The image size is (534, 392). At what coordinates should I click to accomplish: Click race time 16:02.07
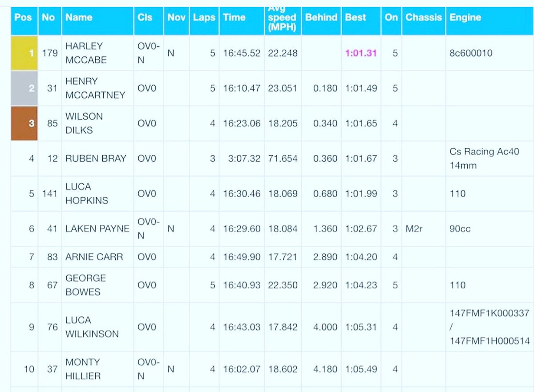pyautogui.click(x=242, y=369)
